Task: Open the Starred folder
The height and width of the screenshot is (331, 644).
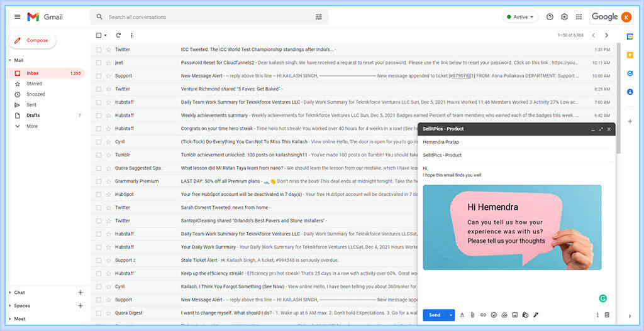Action: pyautogui.click(x=34, y=84)
